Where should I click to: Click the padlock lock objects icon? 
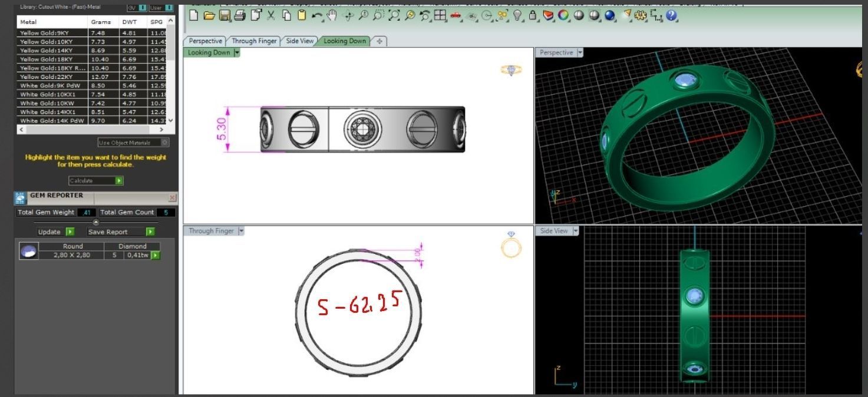point(532,16)
